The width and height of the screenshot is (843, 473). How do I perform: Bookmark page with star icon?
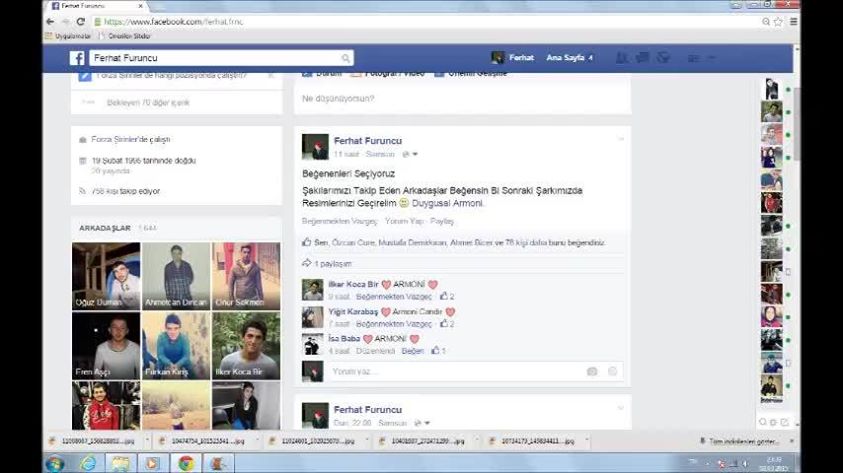pos(778,22)
